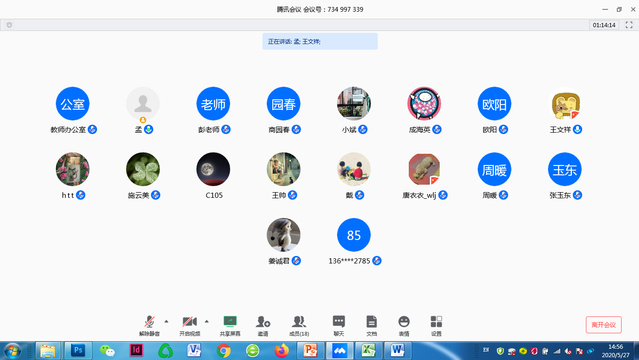
Task: Select 彭老师 participant avatar
Action: click(213, 104)
